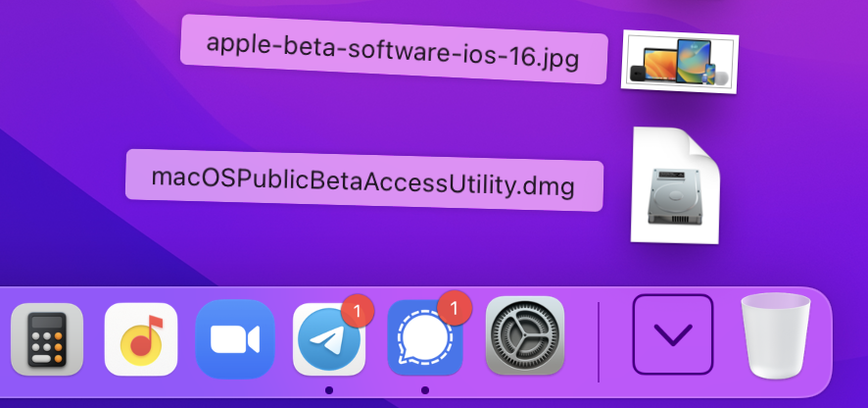The width and height of the screenshot is (868, 408).
Task: Collapse the Downloads stack chevron
Action: 673,334
